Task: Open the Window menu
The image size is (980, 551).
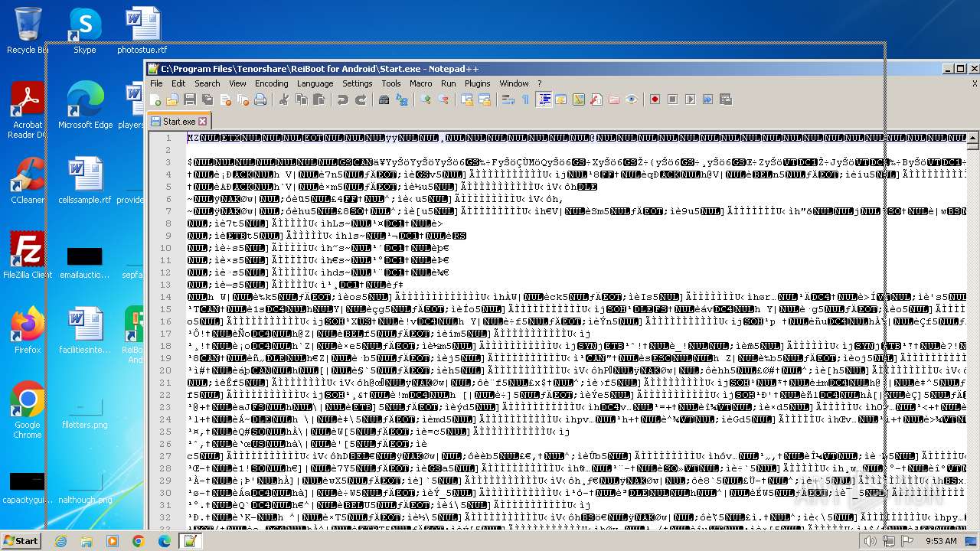Action: 514,83
